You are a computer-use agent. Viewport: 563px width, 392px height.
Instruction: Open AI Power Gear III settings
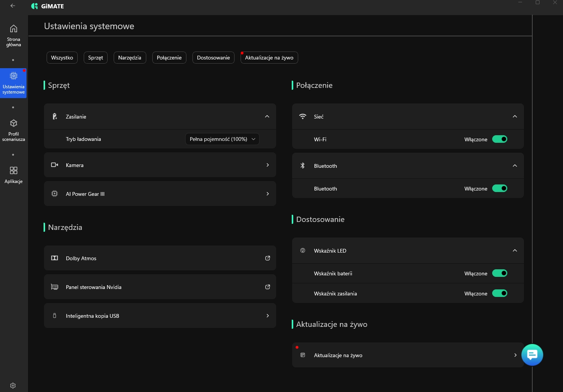click(x=160, y=194)
